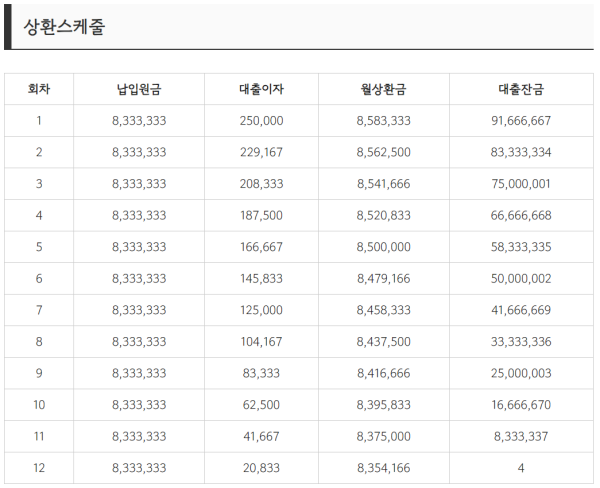Screen dimensions: 600x488
Task: Click the interest value 104,167
Action: pos(261,341)
